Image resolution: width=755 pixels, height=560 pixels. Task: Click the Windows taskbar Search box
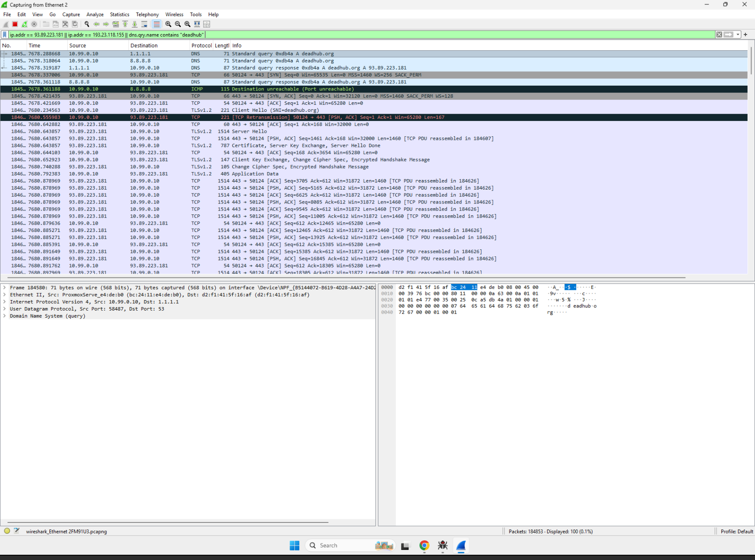pyautogui.click(x=351, y=546)
